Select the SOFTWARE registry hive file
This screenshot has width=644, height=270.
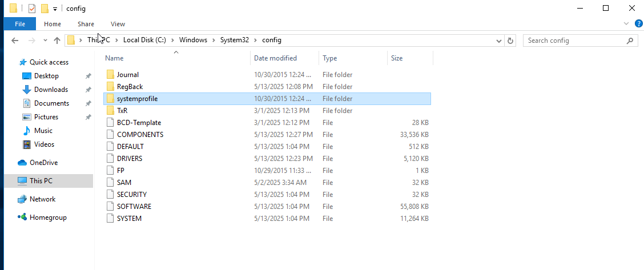pos(134,207)
